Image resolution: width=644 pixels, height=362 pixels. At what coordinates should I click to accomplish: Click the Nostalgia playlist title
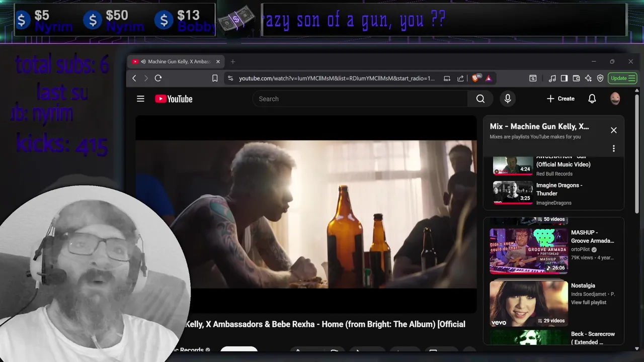[x=583, y=286]
